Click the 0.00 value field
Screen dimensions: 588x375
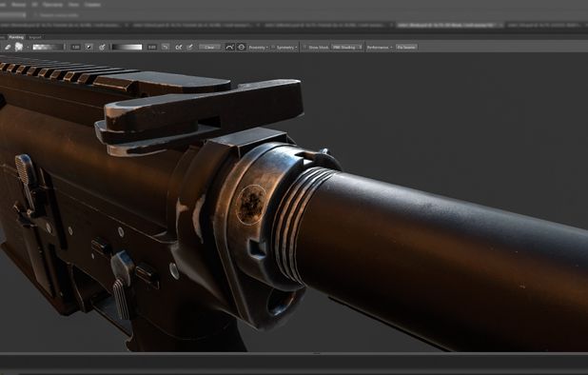click(152, 48)
